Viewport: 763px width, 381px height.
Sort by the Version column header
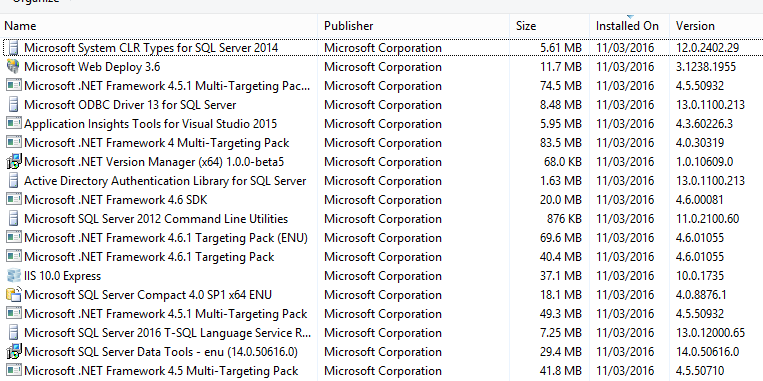coord(695,26)
